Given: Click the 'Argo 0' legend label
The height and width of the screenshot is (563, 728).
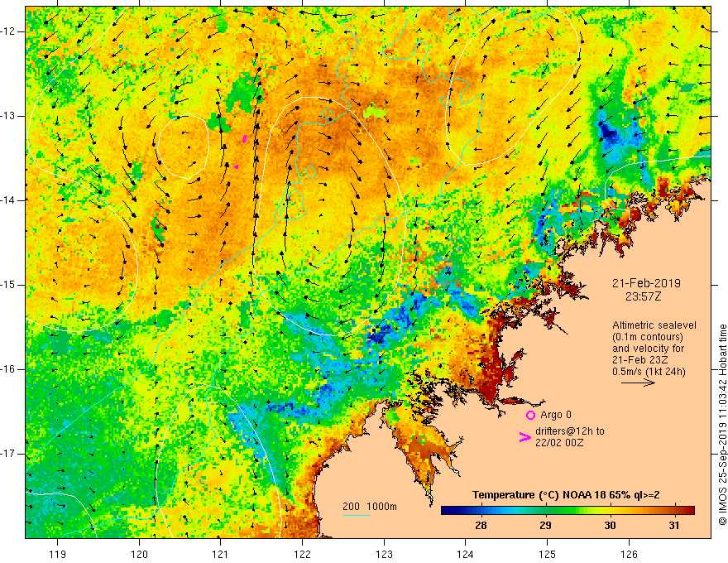Looking at the screenshot, I should pyautogui.click(x=556, y=415).
